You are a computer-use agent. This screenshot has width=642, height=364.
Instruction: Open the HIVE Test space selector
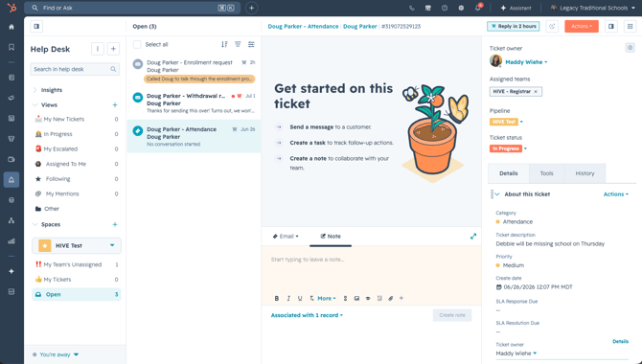tap(77, 245)
